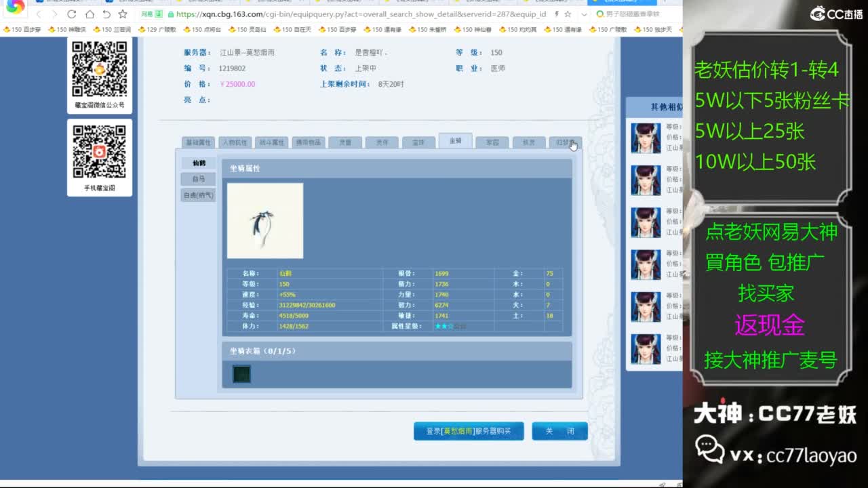
Task: Switch to the 战斗属性 tab
Action: click(x=271, y=142)
